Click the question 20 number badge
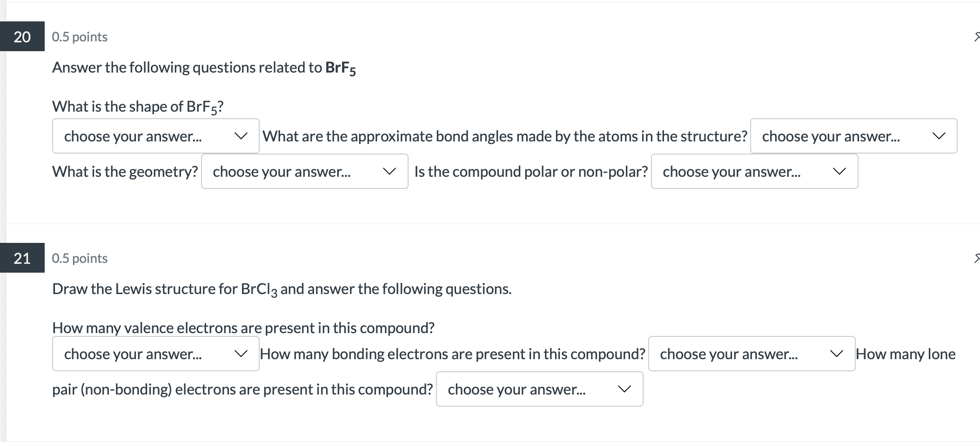Image resolution: width=980 pixels, height=442 pixels. coord(22,36)
